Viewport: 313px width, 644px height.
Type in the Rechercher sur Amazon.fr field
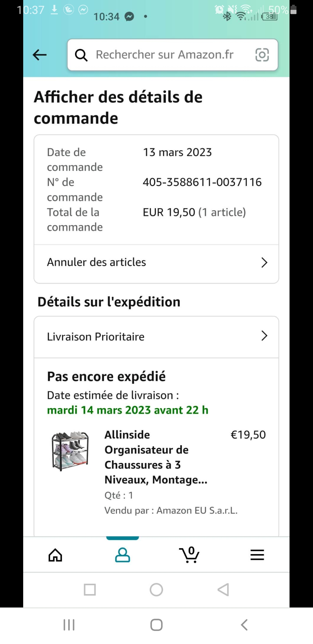pyautogui.click(x=165, y=55)
